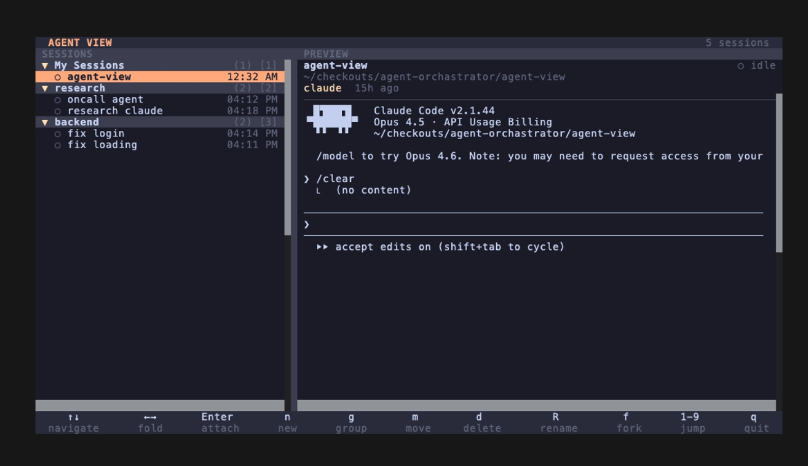Click the SESSIONS panel header

[x=67, y=54]
